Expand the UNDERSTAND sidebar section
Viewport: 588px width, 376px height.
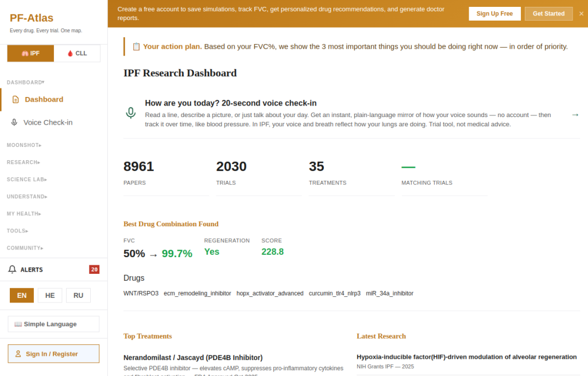(27, 196)
